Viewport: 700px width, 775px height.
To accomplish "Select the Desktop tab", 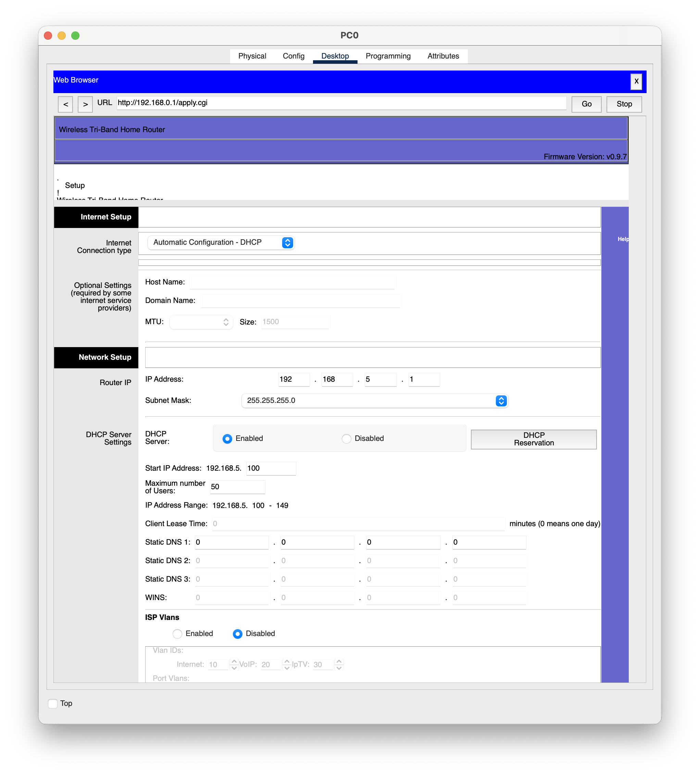I will pos(335,56).
